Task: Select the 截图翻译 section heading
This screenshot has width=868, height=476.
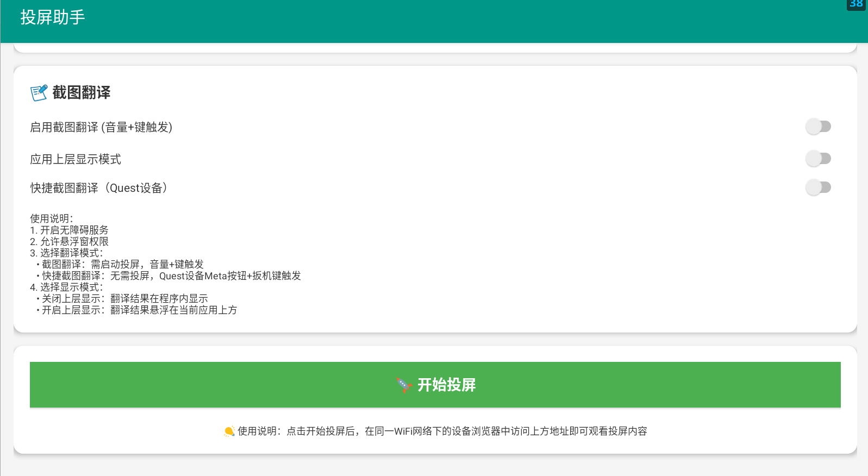Action: 82,93
